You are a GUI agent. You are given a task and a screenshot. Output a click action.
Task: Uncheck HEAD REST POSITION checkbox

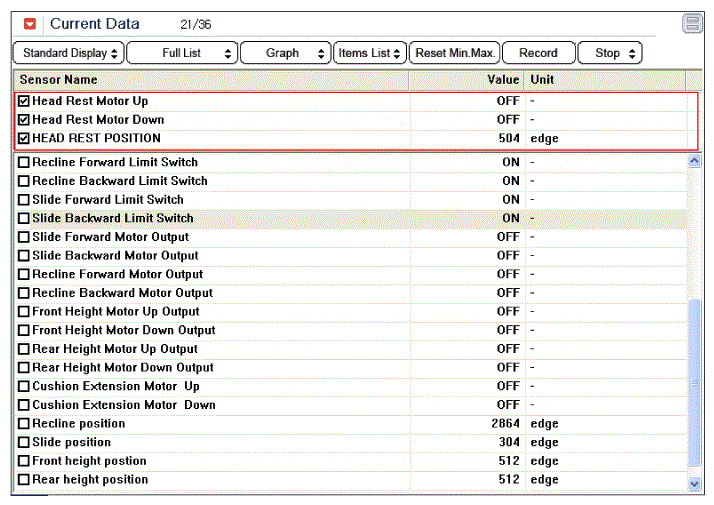pos(24,138)
